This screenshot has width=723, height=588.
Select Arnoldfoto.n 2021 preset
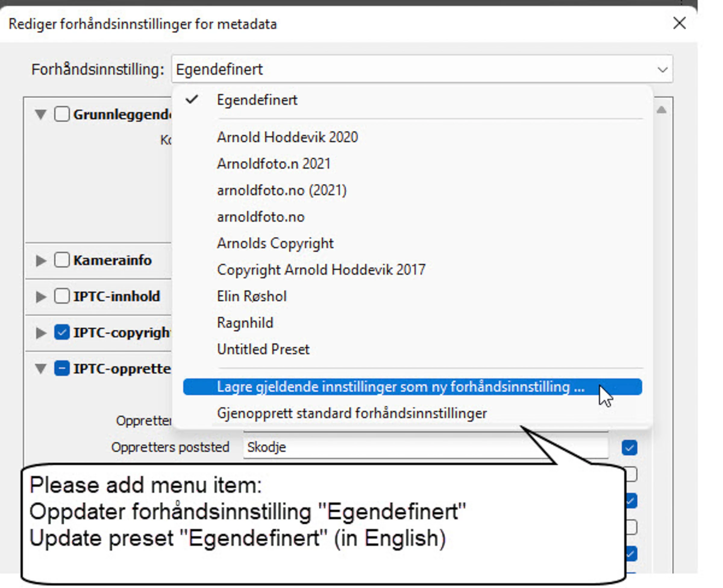(274, 164)
